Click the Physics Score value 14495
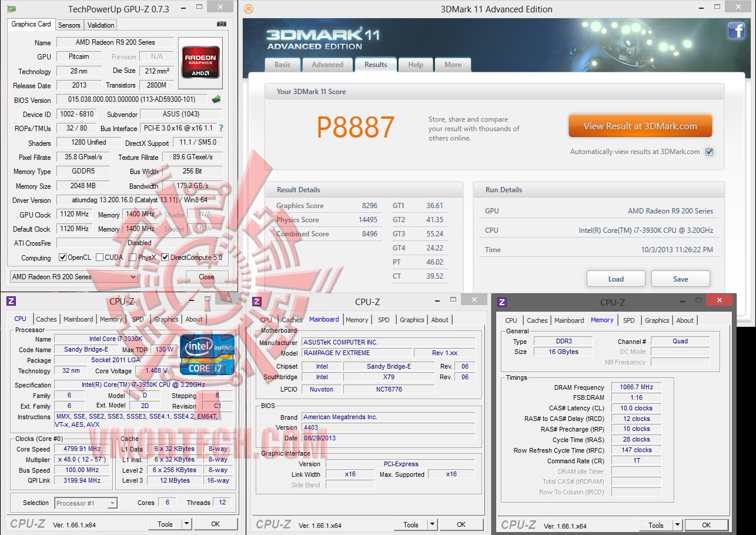This screenshot has height=535, width=756. (369, 220)
